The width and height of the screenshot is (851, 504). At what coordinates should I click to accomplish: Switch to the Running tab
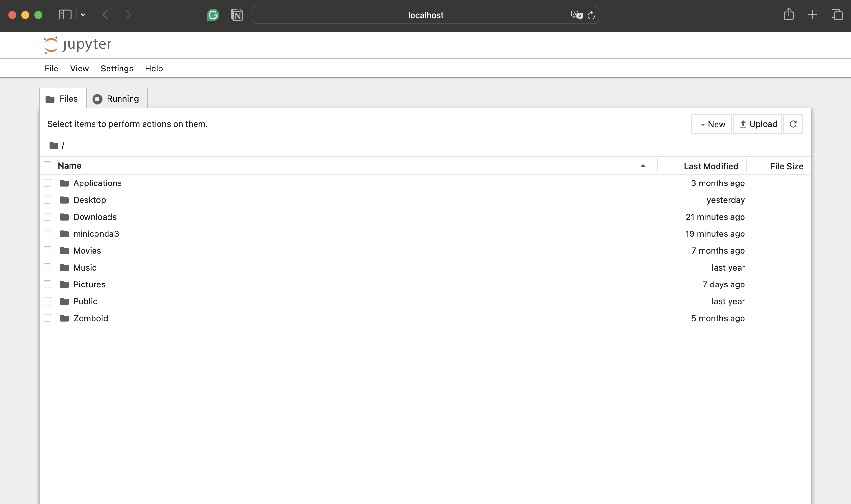(117, 99)
